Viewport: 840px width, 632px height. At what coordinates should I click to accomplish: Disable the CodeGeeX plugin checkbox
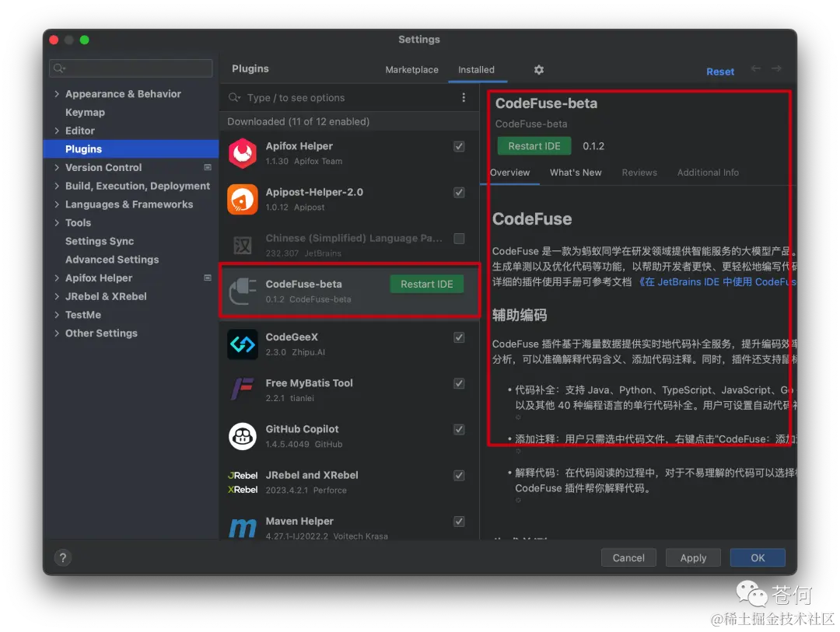tap(459, 337)
